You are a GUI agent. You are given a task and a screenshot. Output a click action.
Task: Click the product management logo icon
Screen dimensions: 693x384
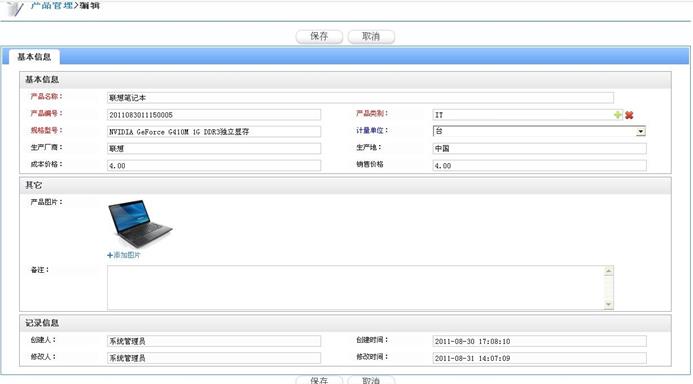point(15,8)
